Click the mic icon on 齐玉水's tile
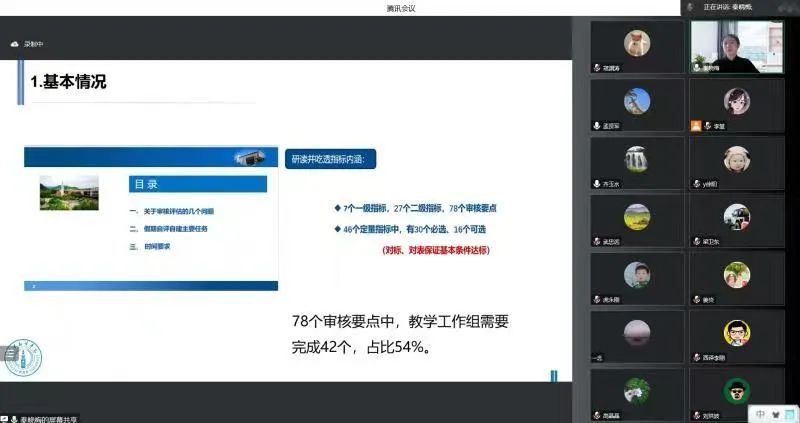The image size is (800, 423). pos(597,184)
